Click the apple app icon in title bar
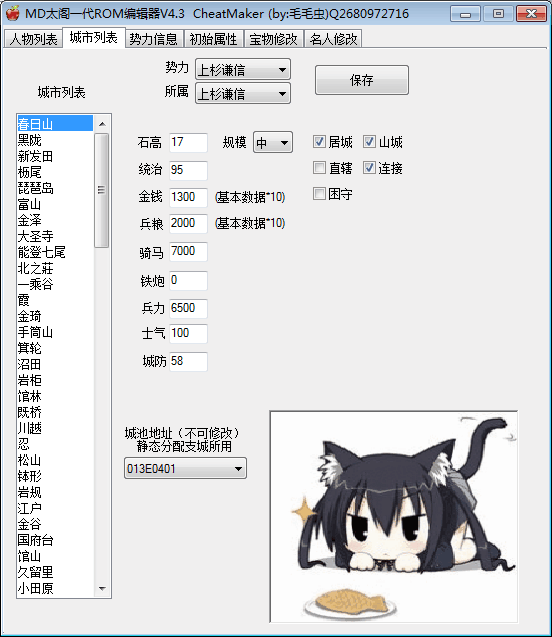This screenshot has height=637, width=552. point(13,13)
